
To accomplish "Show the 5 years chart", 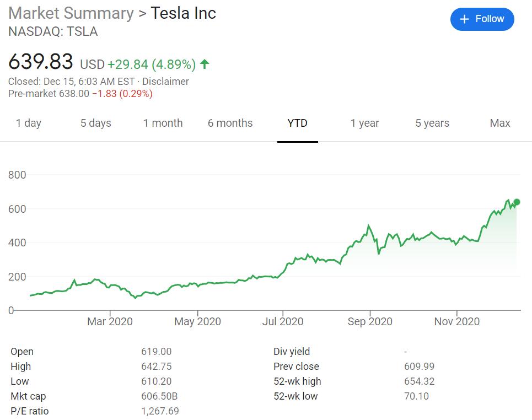I will click(x=432, y=123).
